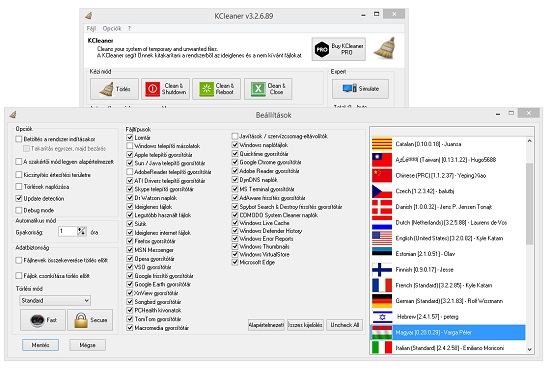Open the Fájl menu in KCleaner
Screen dimensions: 550x380
[x=91, y=28]
